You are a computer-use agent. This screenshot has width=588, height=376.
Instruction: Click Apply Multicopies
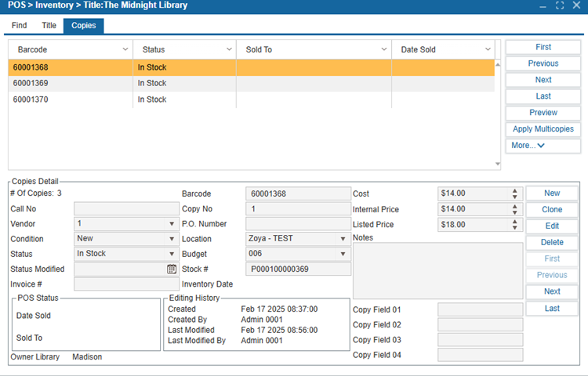pyautogui.click(x=543, y=129)
